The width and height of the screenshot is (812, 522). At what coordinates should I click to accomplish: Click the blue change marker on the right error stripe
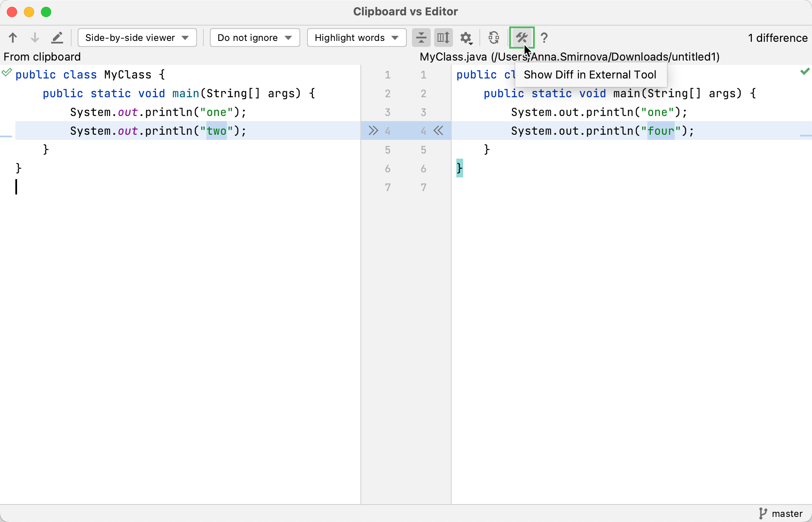click(x=806, y=136)
